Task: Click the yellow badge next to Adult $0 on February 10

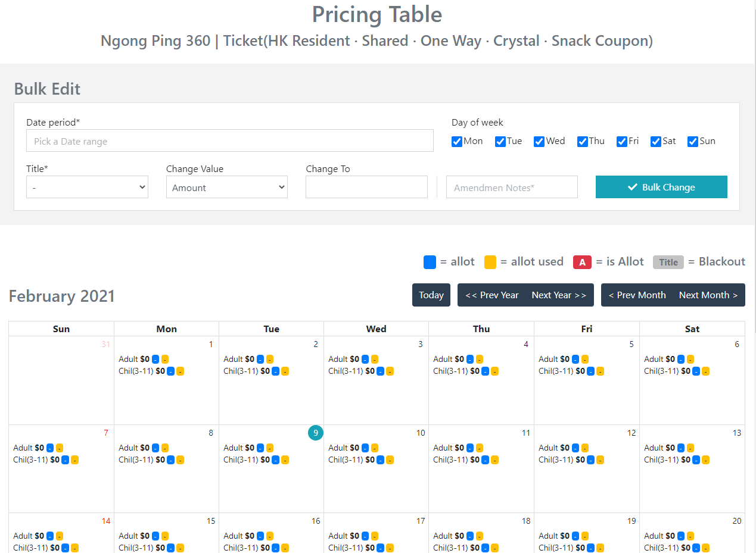Action: click(x=375, y=447)
